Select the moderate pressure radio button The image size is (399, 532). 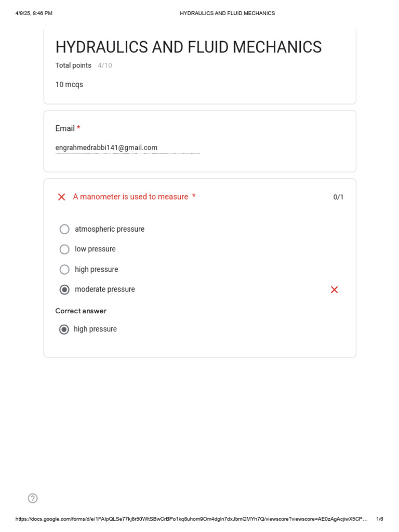click(x=64, y=289)
